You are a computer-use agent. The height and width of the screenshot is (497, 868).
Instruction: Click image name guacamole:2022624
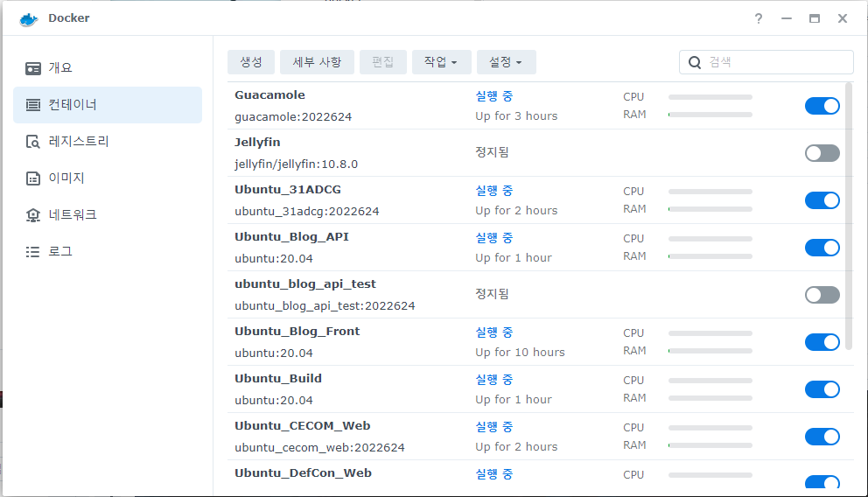coord(293,116)
